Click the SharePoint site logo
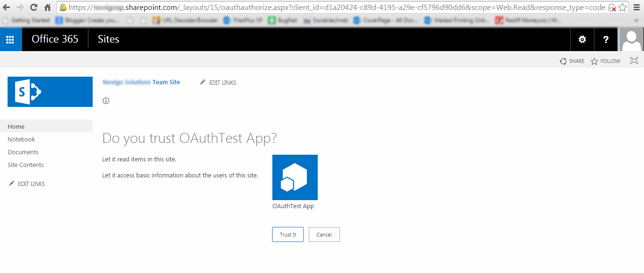This screenshot has width=644, height=273. pos(50,92)
